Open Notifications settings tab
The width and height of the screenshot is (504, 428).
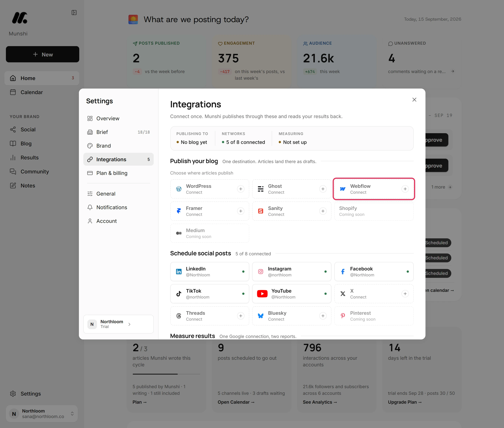118,207
